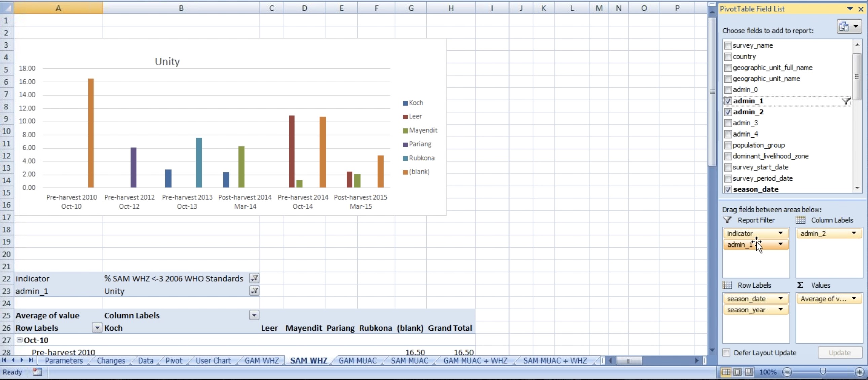Switch to Page Layout view icon
Screen dimensions: 868x380
click(x=737, y=372)
